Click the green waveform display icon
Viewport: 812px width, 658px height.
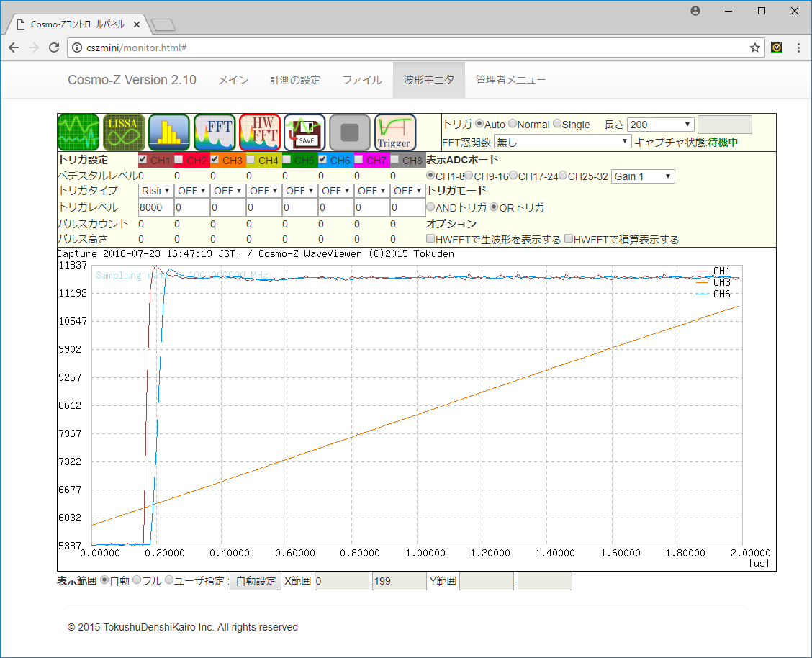click(x=78, y=132)
